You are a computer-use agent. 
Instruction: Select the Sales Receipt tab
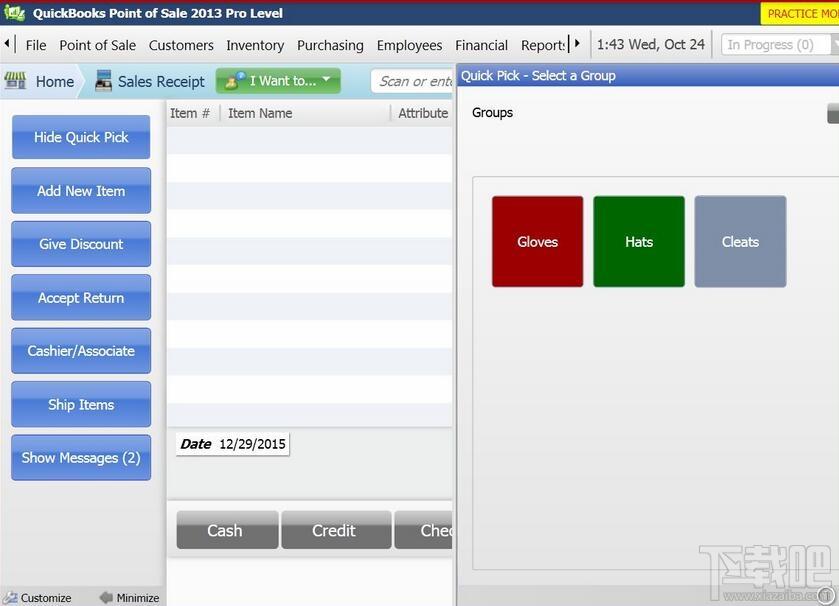tap(161, 81)
